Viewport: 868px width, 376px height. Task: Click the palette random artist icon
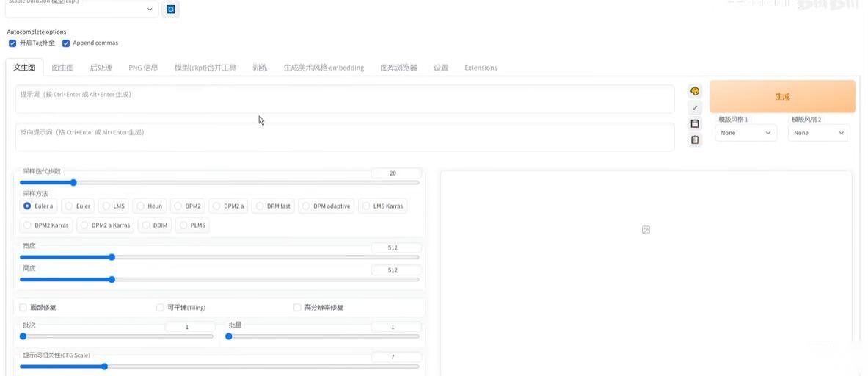(695, 91)
